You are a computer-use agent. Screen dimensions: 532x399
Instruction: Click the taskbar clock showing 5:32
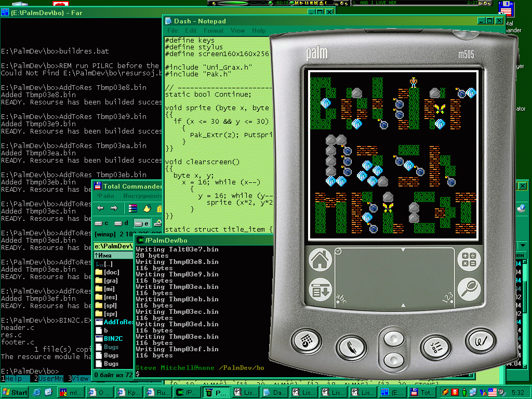pos(518,393)
